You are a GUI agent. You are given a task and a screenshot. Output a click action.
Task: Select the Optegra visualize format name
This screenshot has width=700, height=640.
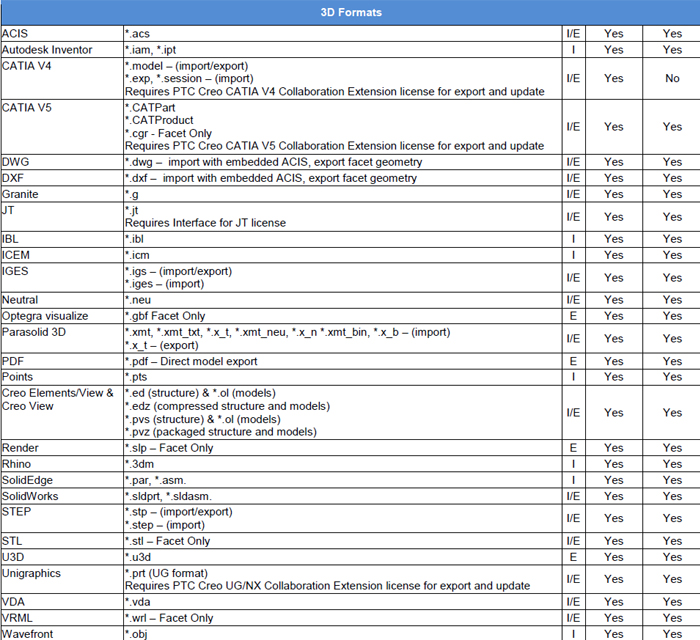point(45,316)
